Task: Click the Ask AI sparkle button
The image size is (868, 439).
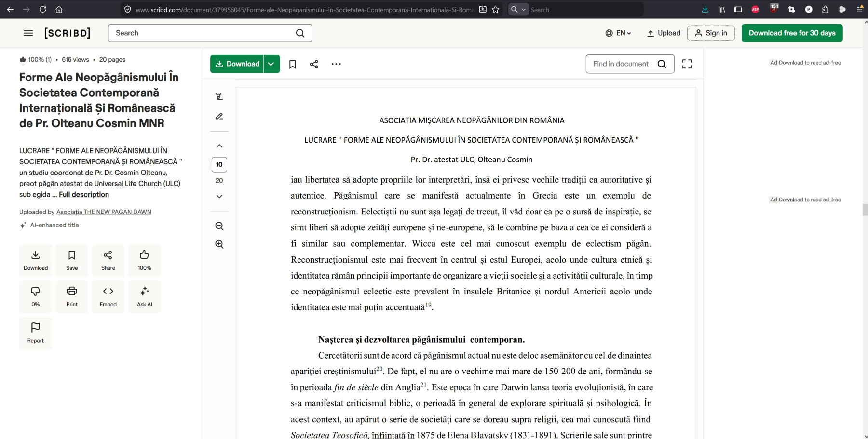Action: point(144,296)
